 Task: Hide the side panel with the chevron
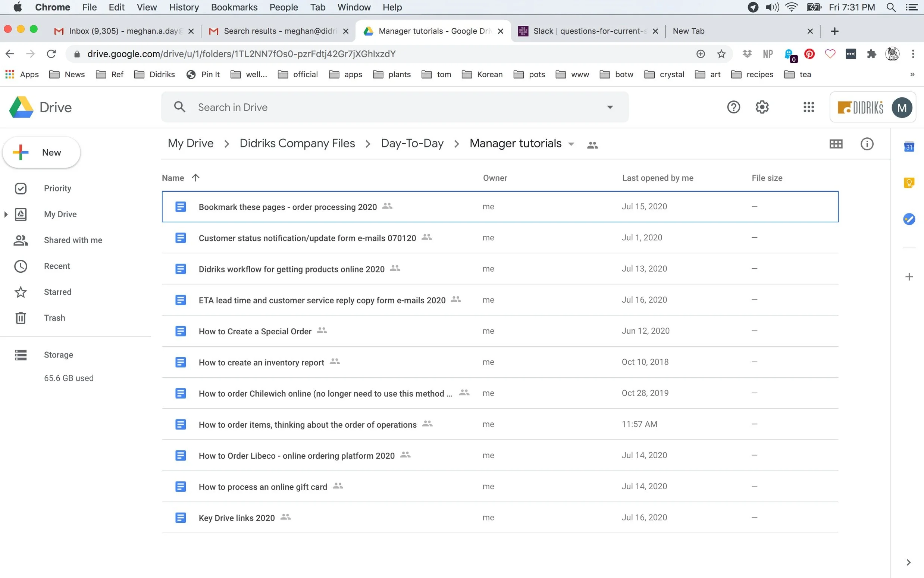(908, 562)
